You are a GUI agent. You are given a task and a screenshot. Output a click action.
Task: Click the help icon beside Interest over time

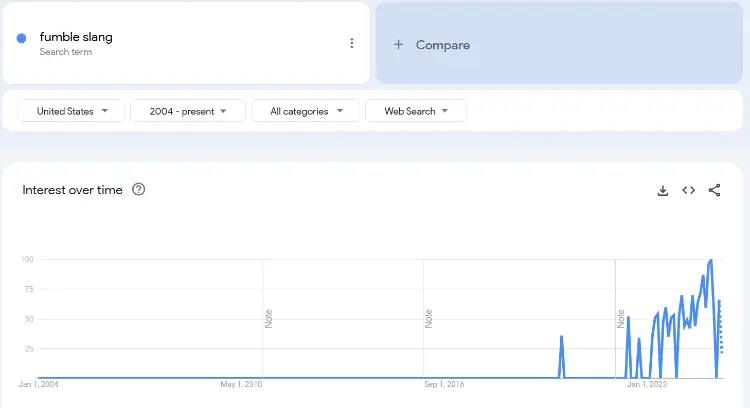(x=139, y=189)
